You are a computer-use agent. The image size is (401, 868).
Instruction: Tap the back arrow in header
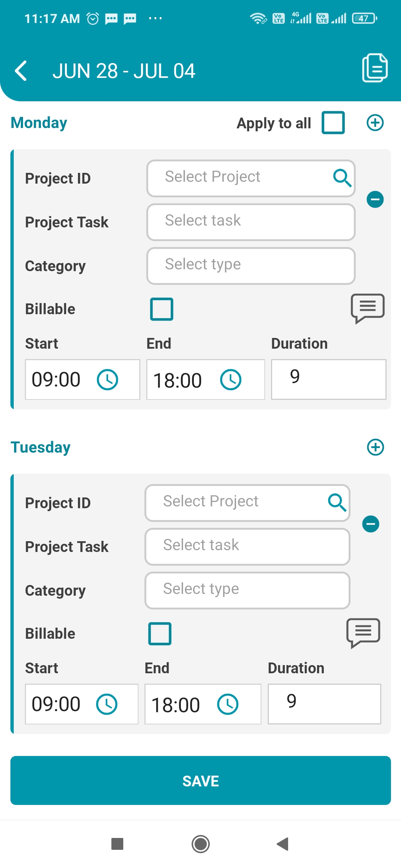21,70
